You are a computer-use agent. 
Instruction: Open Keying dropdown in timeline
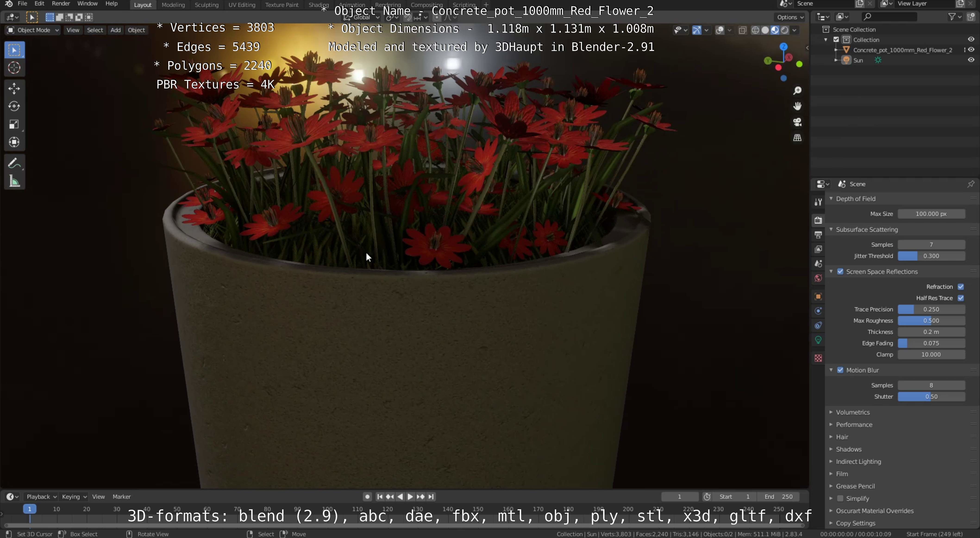[74, 497]
